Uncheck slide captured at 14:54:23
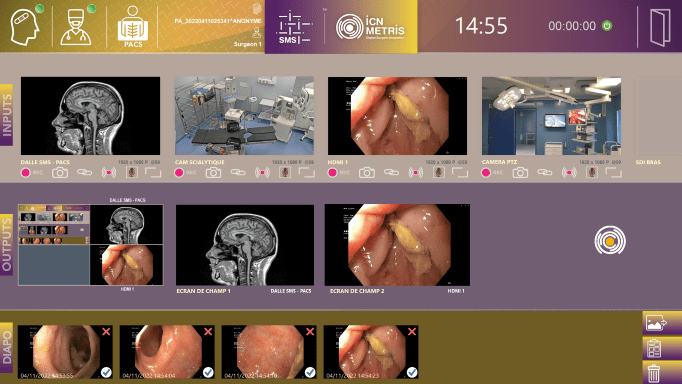The height and width of the screenshot is (384, 682). click(412, 372)
